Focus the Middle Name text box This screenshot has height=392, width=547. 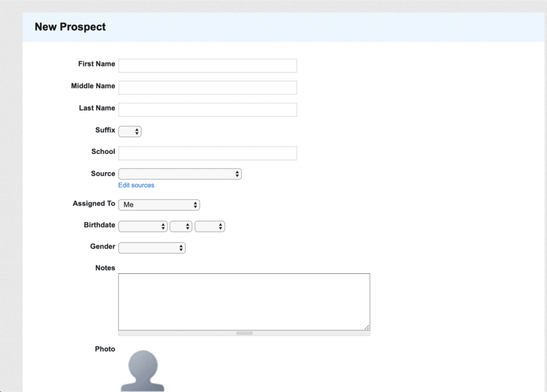click(208, 88)
